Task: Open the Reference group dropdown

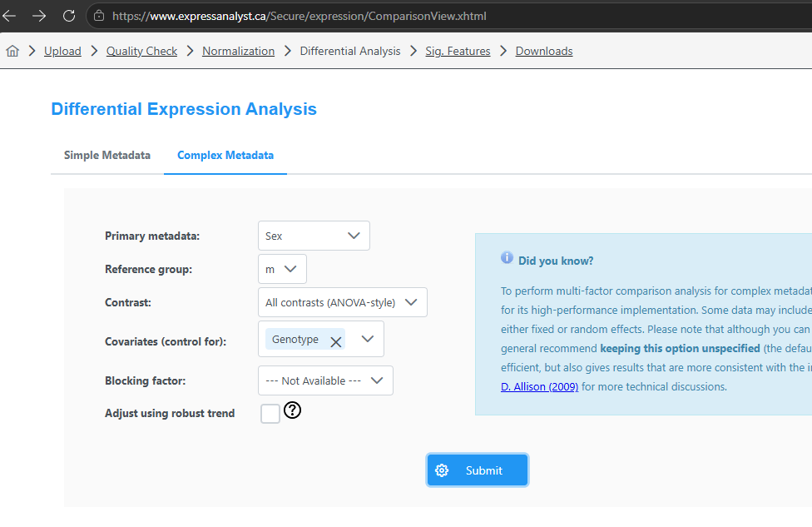Action: [282, 269]
